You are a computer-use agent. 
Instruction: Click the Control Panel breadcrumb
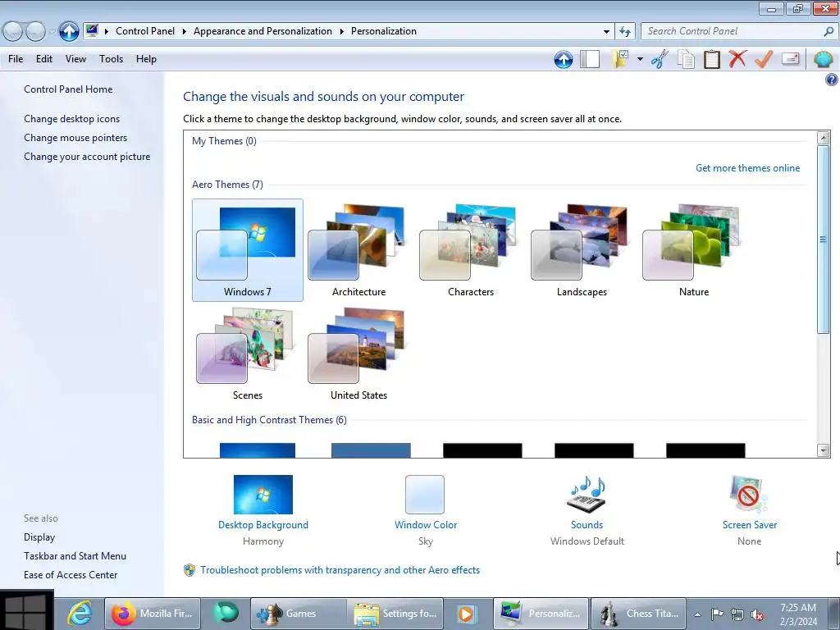point(145,31)
